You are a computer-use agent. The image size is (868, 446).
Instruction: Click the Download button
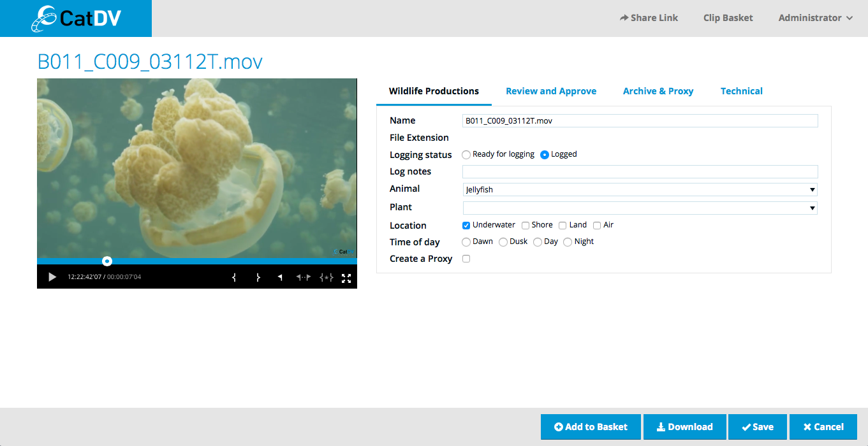(685, 427)
